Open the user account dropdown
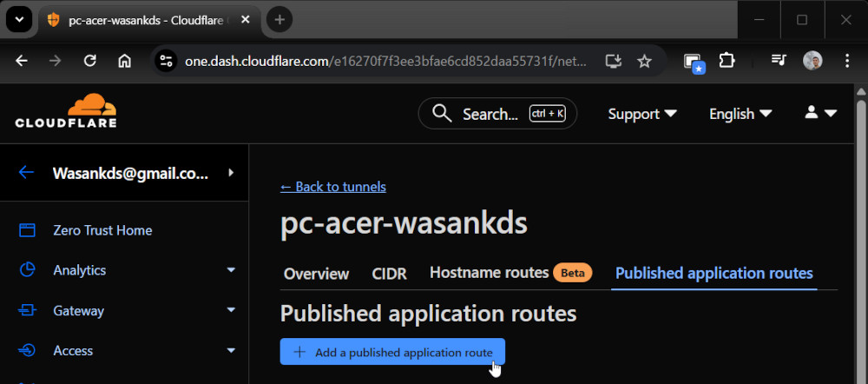 tap(819, 113)
